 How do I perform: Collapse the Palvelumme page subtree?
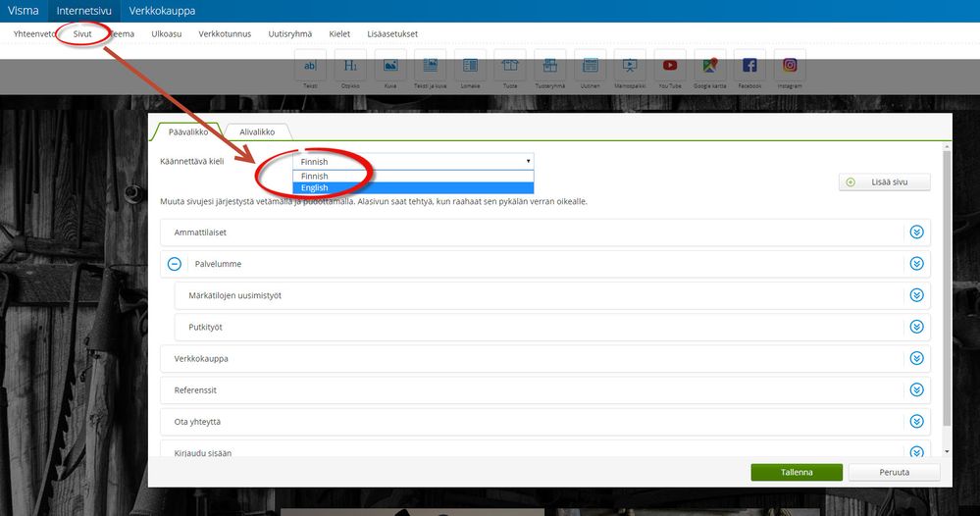[x=175, y=264]
